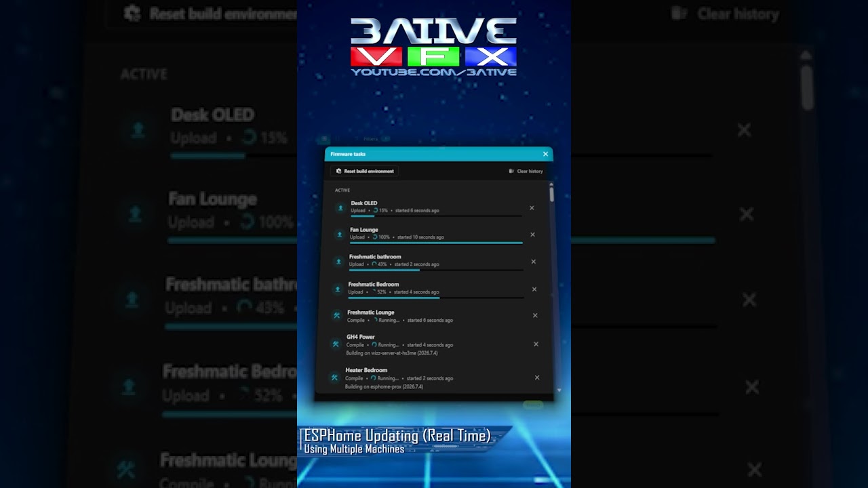Select the GH4 Power task name

tap(361, 337)
